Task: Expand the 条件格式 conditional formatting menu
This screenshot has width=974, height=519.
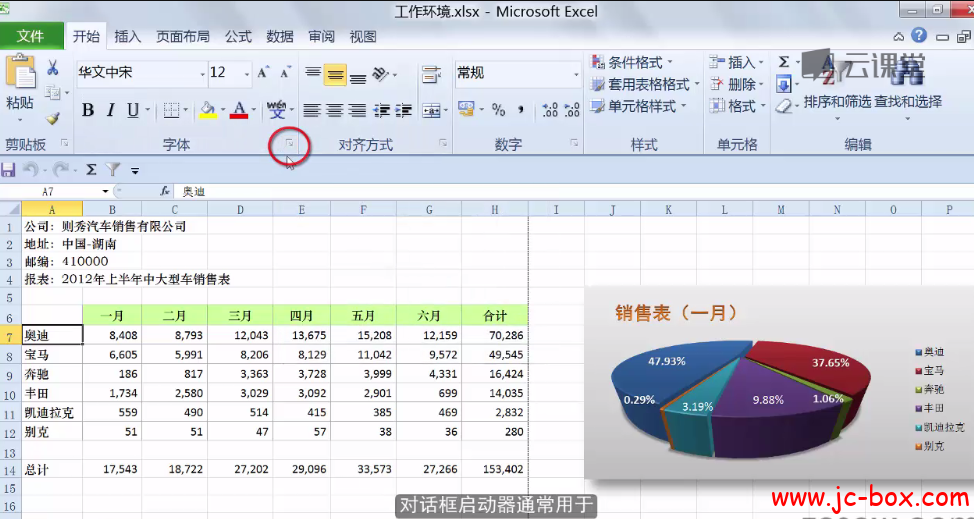Action: [x=632, y=62]
